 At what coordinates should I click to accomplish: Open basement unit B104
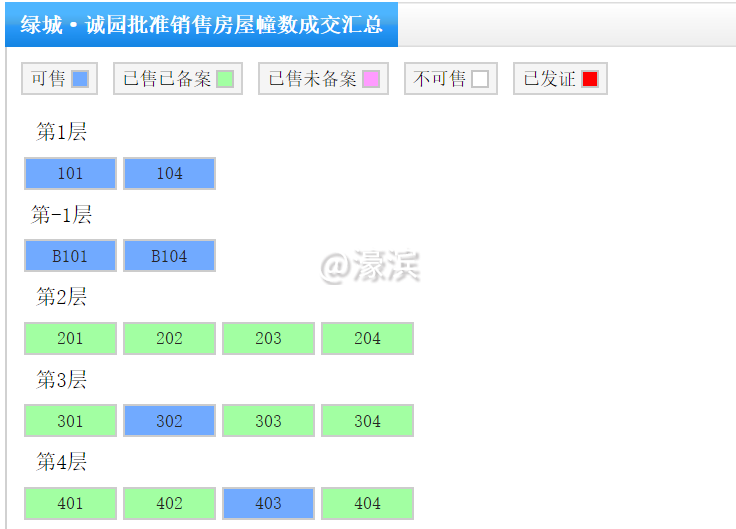[169, 256]
